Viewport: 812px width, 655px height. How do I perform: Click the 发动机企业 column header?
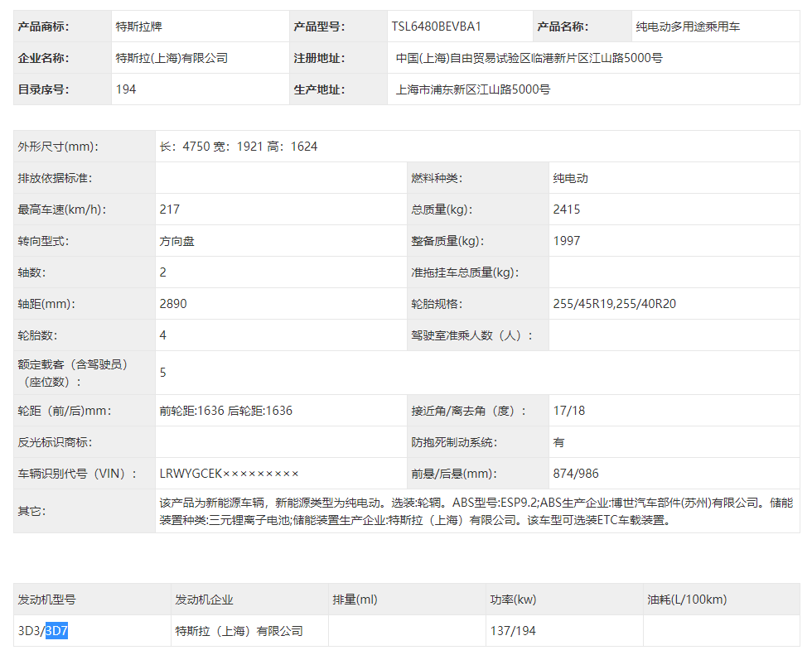click(204, 600)
